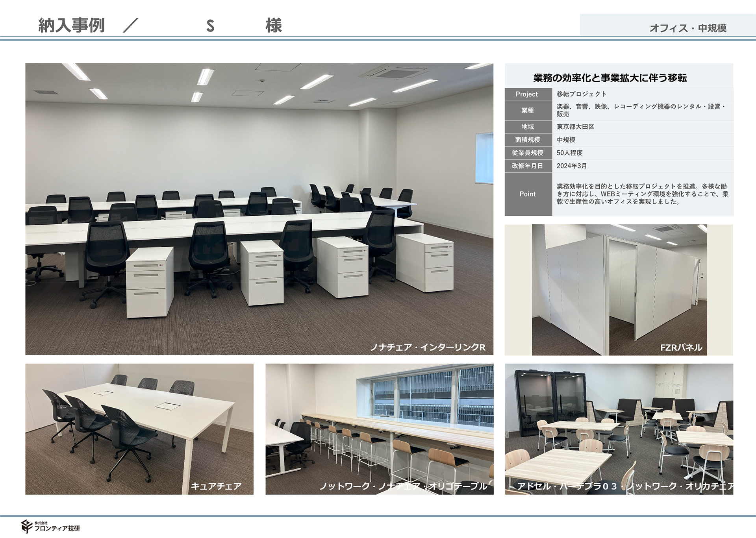Click the window counter stools photo
This screenshot has height=538, width=756.
[379, 429]
